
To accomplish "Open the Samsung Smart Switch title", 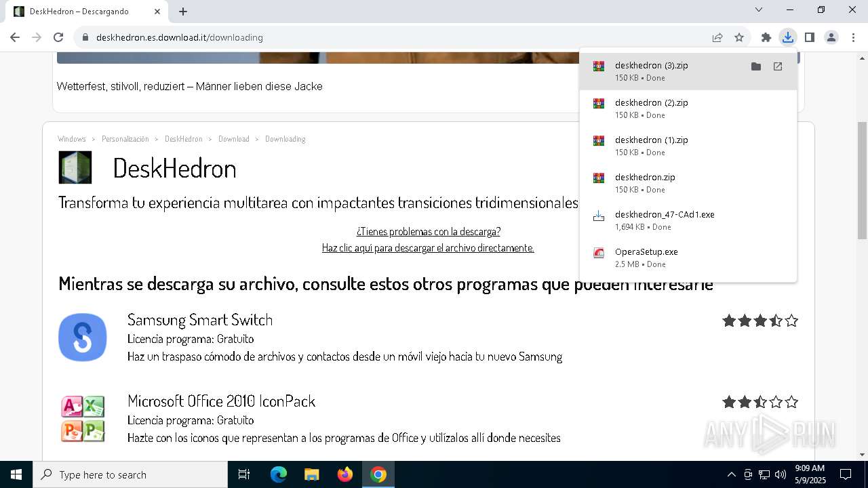I will coord(200,320).
